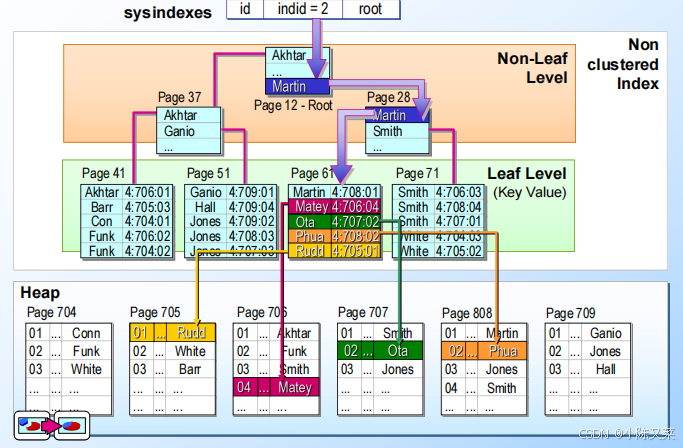Image resolution: width=683 pixels, height=448 pixels.
Task: Select the 'Jones 4:708:03' leaf row
Action: coord(231,236)
